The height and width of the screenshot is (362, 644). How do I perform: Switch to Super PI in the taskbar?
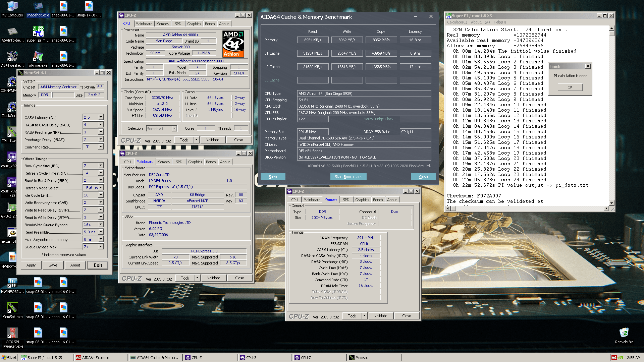click(46, 358)
